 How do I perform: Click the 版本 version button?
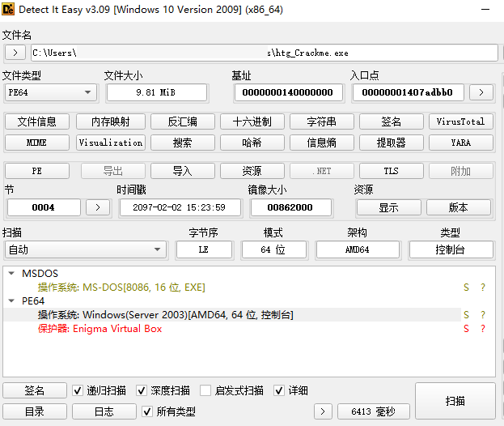459,207
